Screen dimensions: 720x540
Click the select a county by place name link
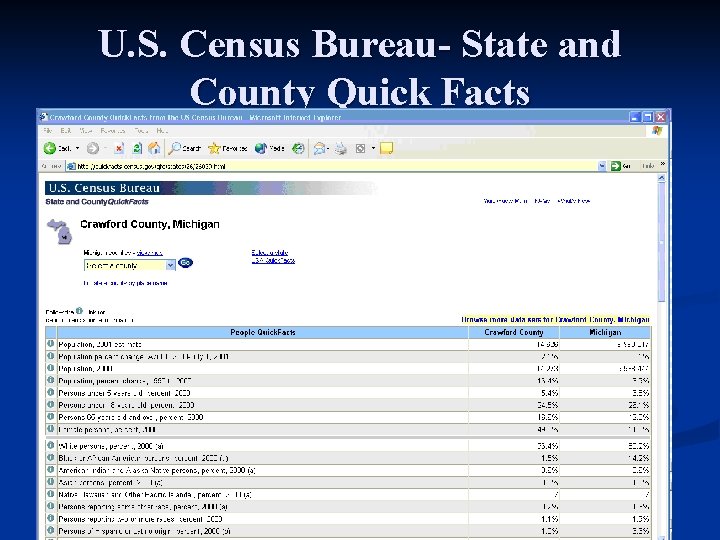pos(125,283)
